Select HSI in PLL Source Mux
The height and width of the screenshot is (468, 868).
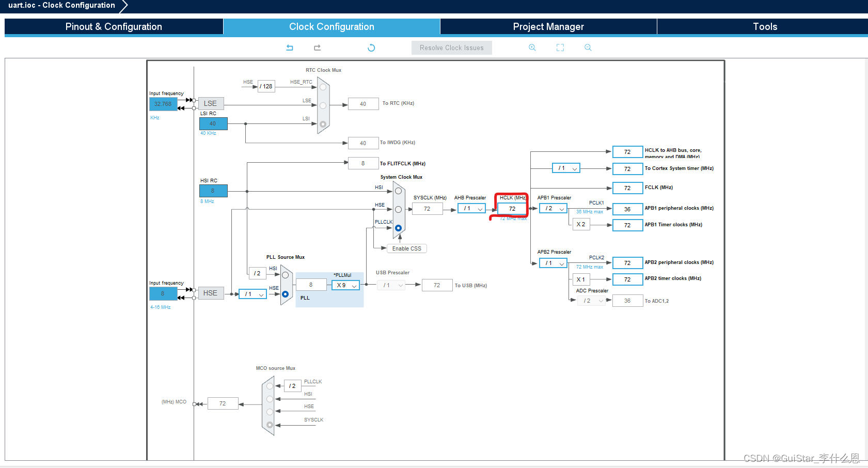(285, 275)
